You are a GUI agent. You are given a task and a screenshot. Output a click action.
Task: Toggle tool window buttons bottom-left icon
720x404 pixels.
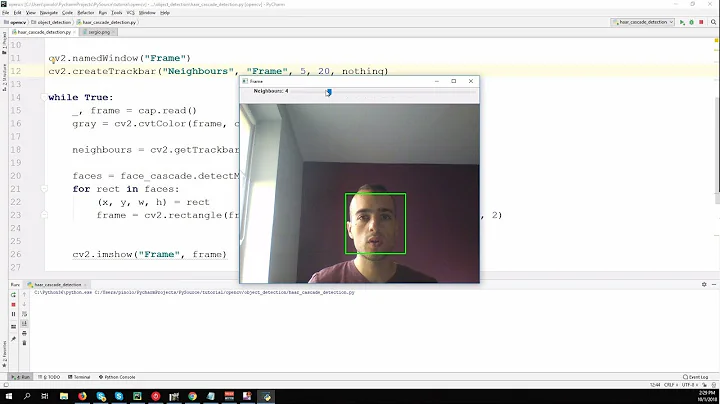point(6,385)
